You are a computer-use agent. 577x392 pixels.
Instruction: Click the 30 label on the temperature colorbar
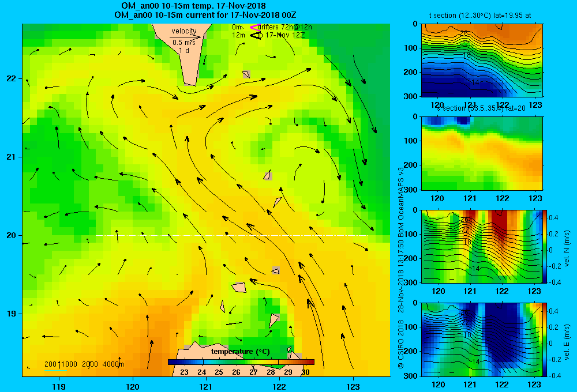(305, 372)
